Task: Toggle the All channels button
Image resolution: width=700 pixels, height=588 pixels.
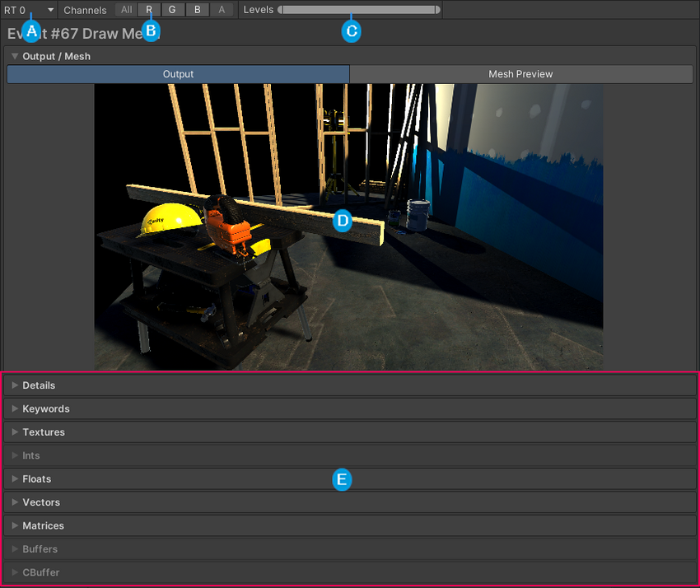Action: pyautogui.click(x=126, y=10)
